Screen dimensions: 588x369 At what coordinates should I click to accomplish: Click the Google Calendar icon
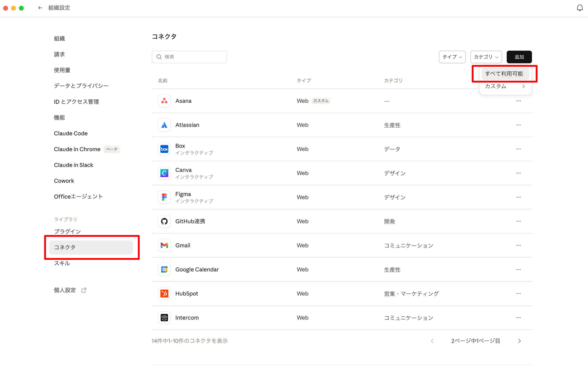(x=164, y=270)
